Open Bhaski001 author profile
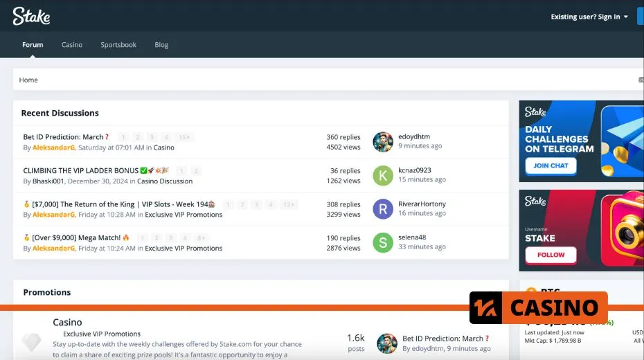This screenshot has width=644, height=360. tap(48, 181)
